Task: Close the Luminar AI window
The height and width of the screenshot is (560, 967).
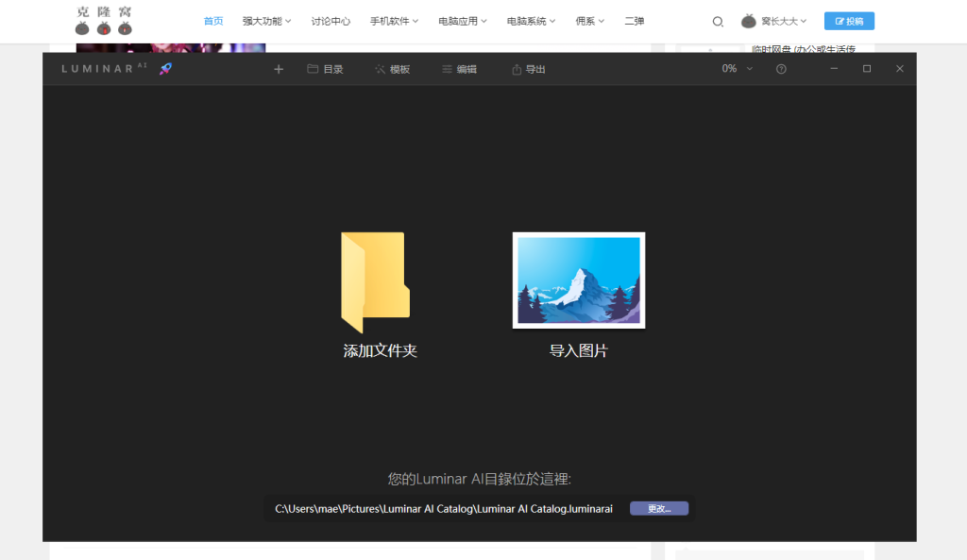Action: click(900, 68)
